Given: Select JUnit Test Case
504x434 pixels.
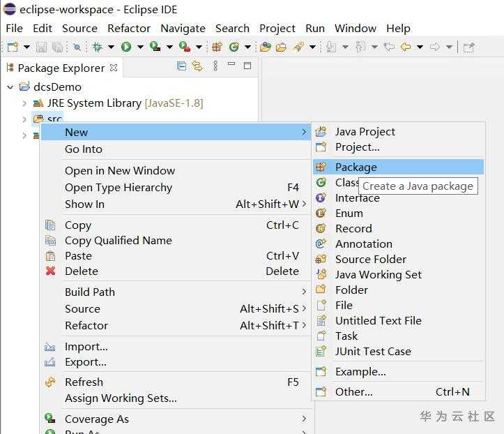Looking at the screenshot, I should (x=399, y=352).
